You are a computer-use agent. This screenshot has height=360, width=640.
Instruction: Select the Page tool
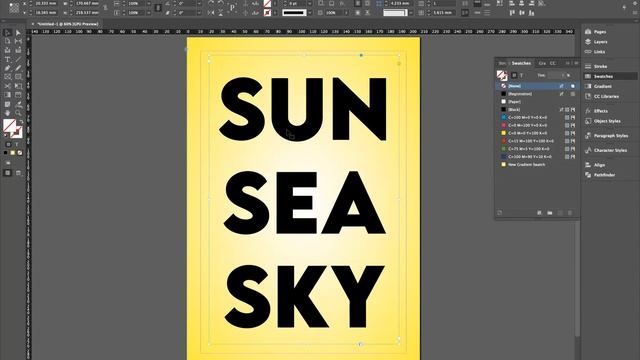pos(7,41)
